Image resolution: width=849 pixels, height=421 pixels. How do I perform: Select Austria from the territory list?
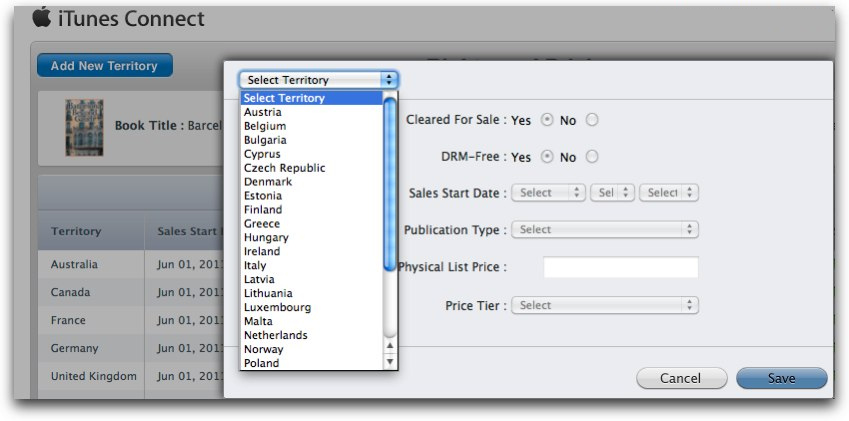[x=312, y=112]
